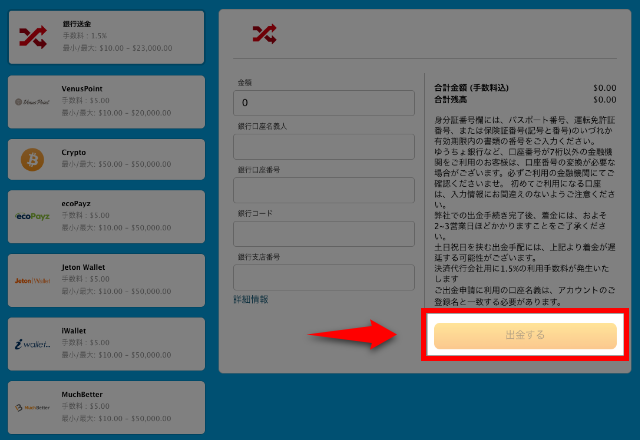Click the red shuffle icon in form header

(264, 34)
